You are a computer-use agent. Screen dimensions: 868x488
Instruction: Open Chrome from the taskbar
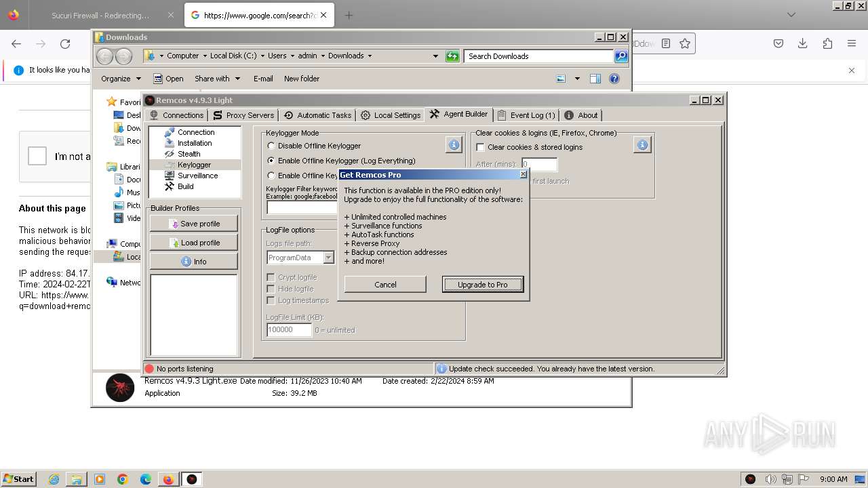(x=123, y=479)
